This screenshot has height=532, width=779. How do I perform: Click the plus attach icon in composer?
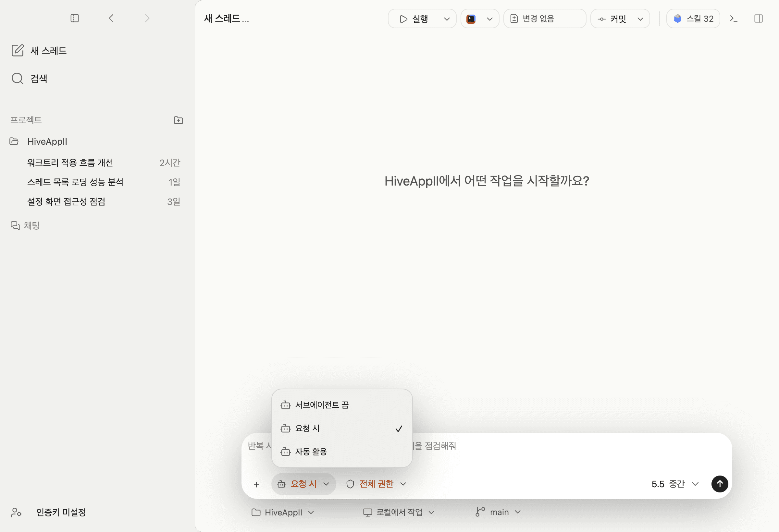256,484
